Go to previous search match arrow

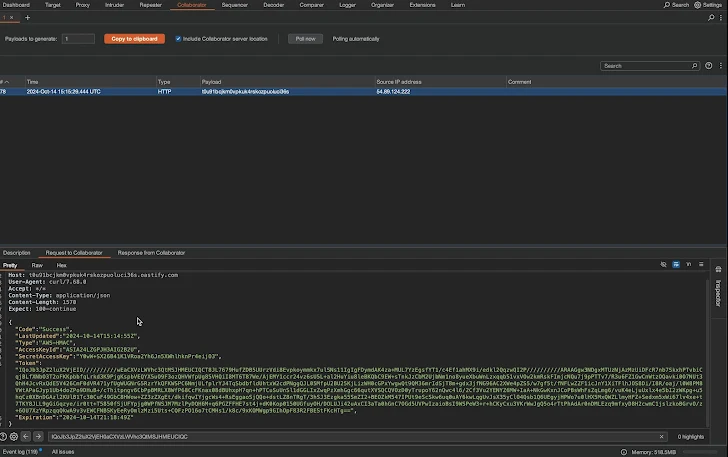pyautogui.click(x=26, y=437)
